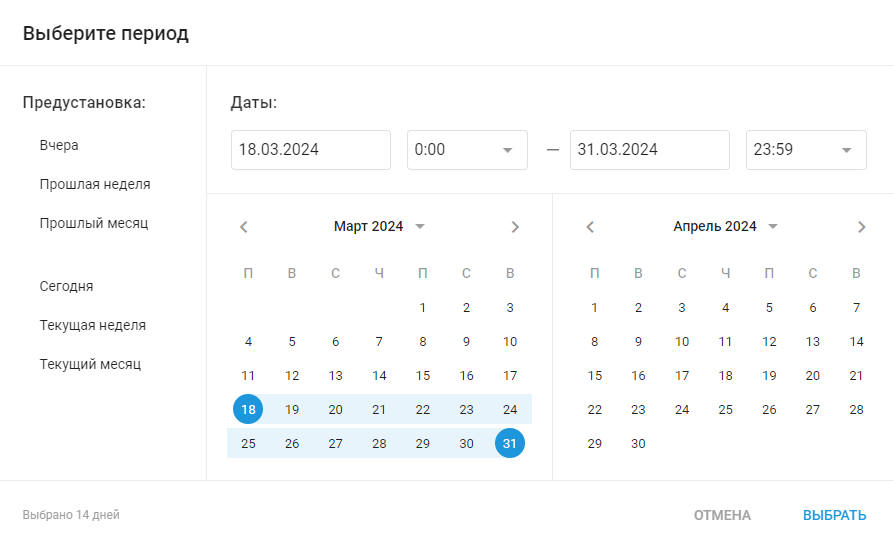This screenshot has height=537, width=894.
Task: Go to next month from March 2024
Action: tap(515, 227)
